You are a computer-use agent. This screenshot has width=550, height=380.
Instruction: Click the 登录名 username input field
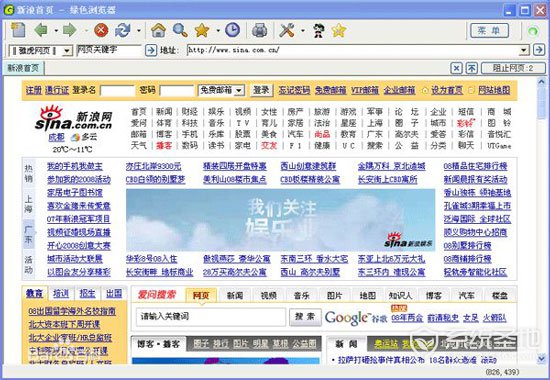[118, 91]
